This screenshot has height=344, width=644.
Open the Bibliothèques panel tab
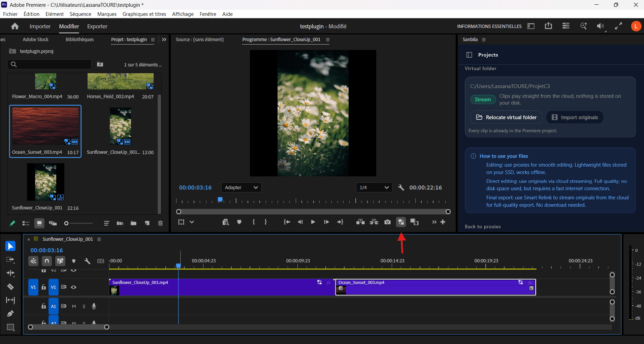[80, 39]
